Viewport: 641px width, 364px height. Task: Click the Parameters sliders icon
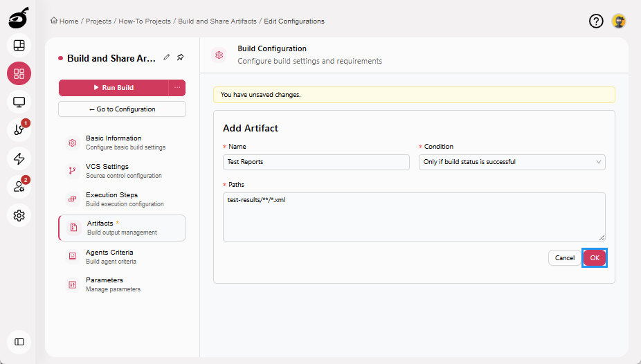[x=73, y=284]
